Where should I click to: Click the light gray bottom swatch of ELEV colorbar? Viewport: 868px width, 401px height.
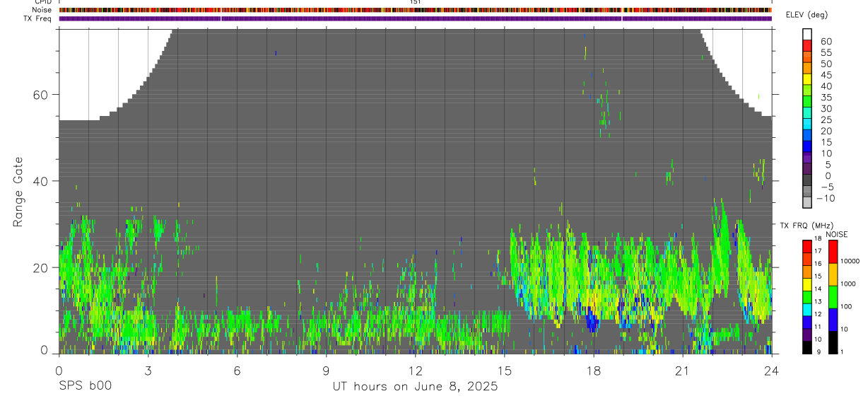[807, 202]
